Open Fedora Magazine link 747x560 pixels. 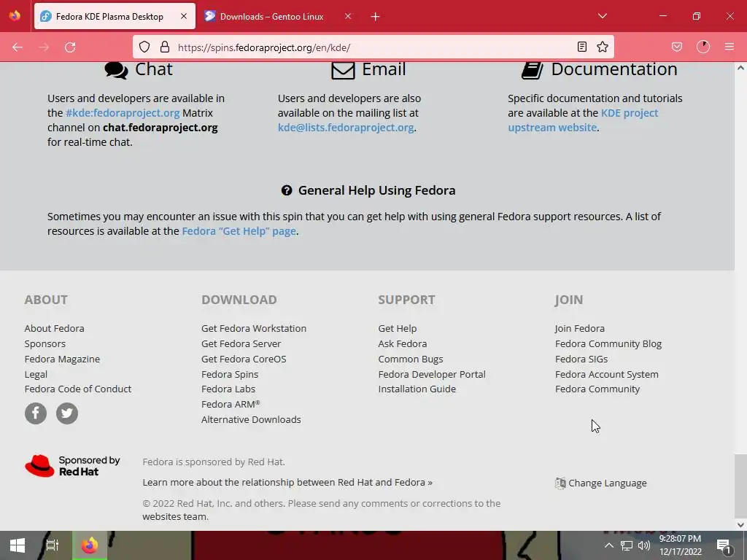(x=63, y=359)
